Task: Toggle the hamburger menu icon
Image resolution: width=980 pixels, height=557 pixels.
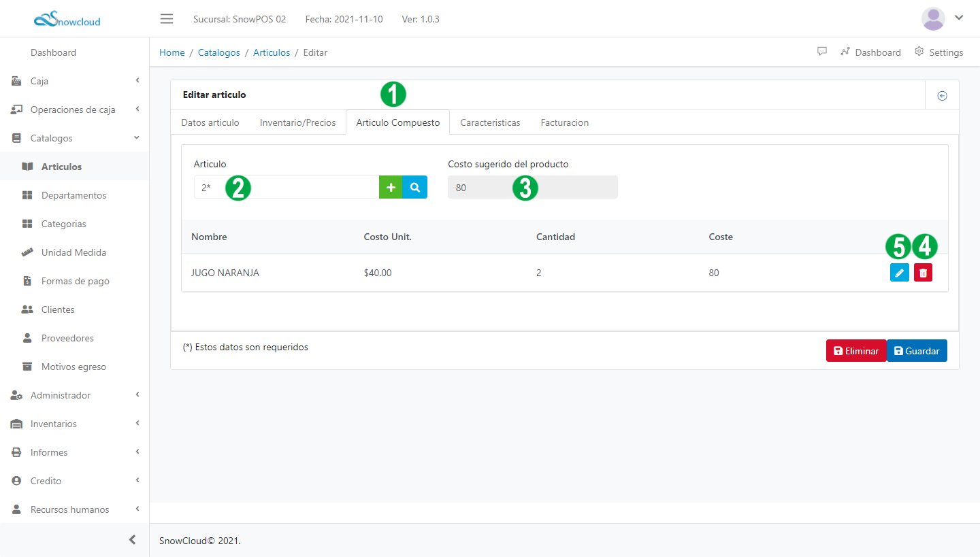Action: coord(167,18)
